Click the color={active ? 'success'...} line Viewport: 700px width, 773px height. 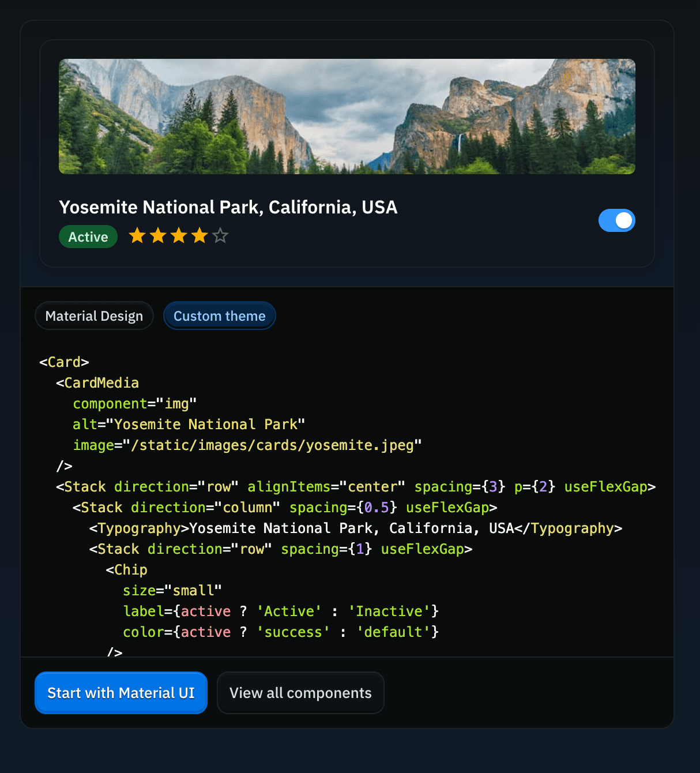(281, 632)
